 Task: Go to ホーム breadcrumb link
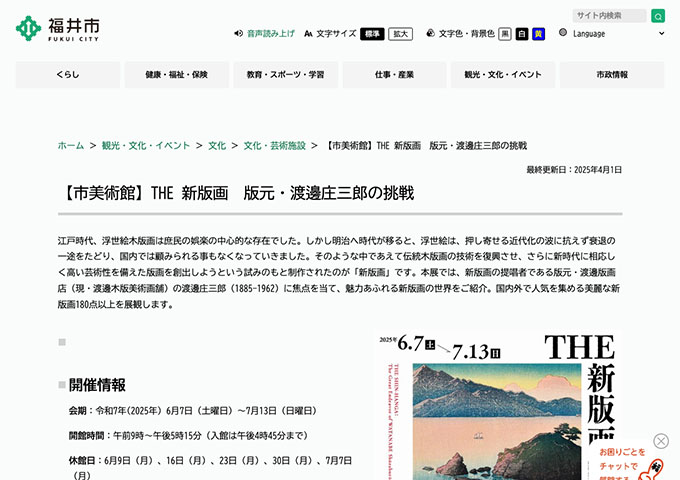click(71, 146)
